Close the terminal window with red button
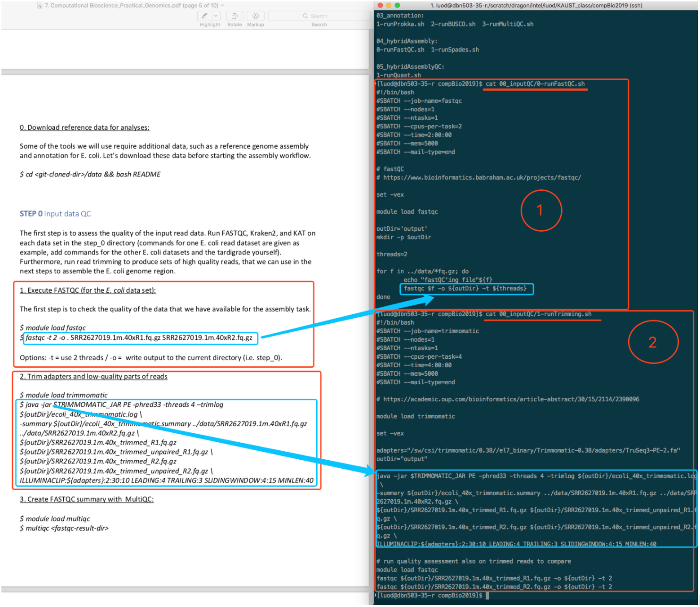 380,5
